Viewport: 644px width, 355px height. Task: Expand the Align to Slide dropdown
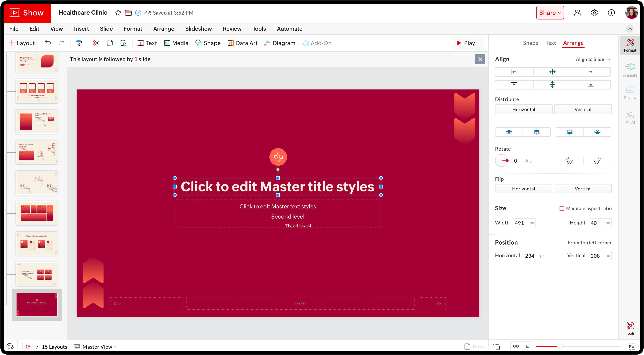593,59
